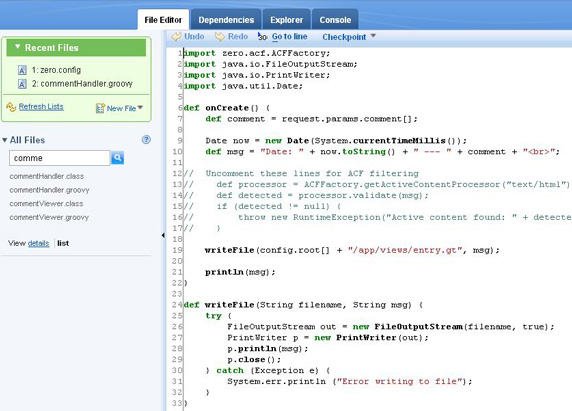Open the New File dropdown arrow
This screenshot has width=572, height=411.
(140, 108)
